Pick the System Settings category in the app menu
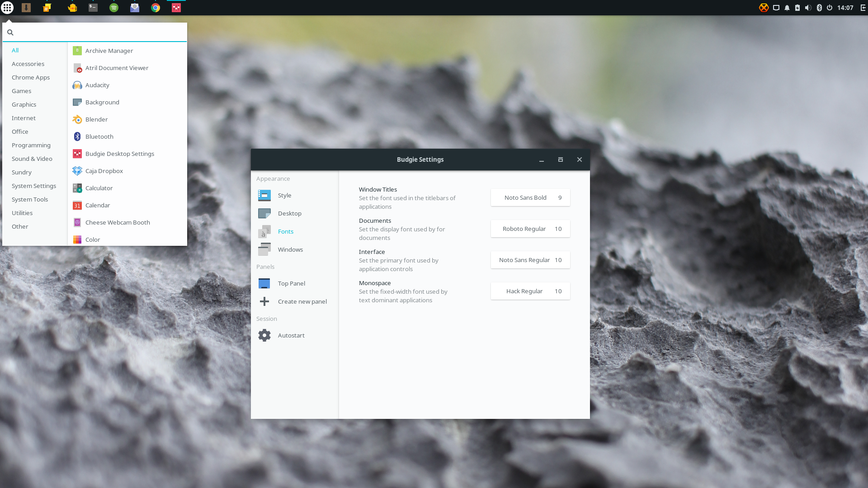The image size is (868, 488). click(34, 186)
